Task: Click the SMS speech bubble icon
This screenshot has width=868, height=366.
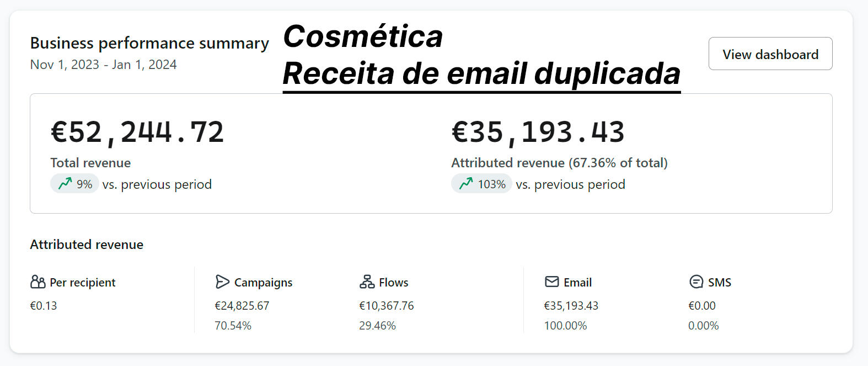Action: pos(696,282)
